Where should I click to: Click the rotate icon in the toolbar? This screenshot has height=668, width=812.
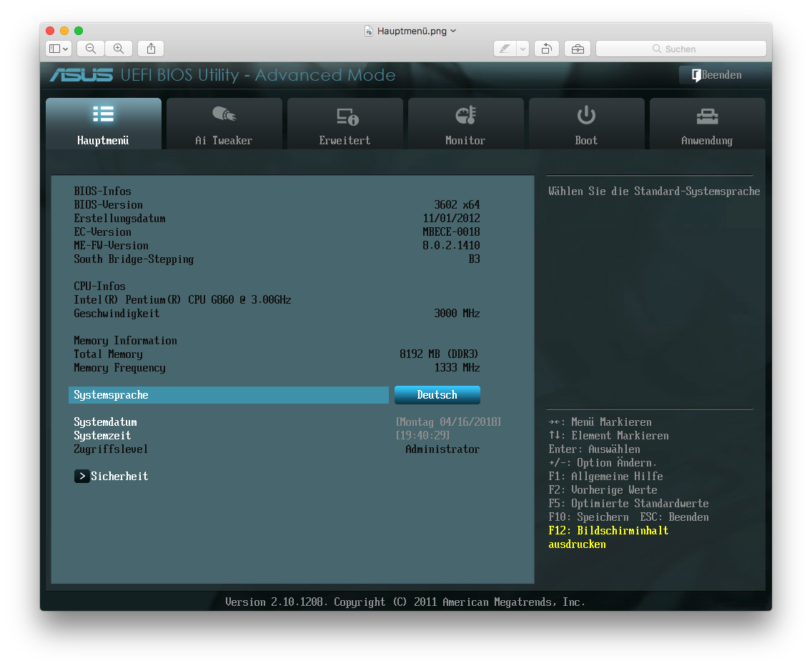[x=546, y=49]
